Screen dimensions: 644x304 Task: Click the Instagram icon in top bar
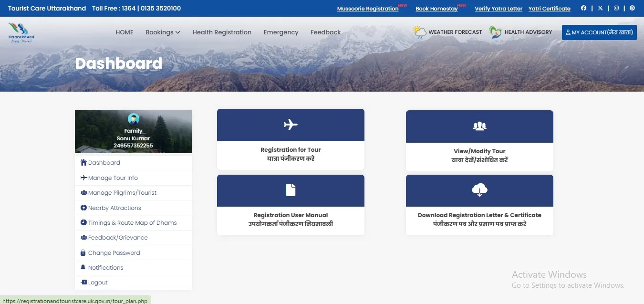click(616, 8)
